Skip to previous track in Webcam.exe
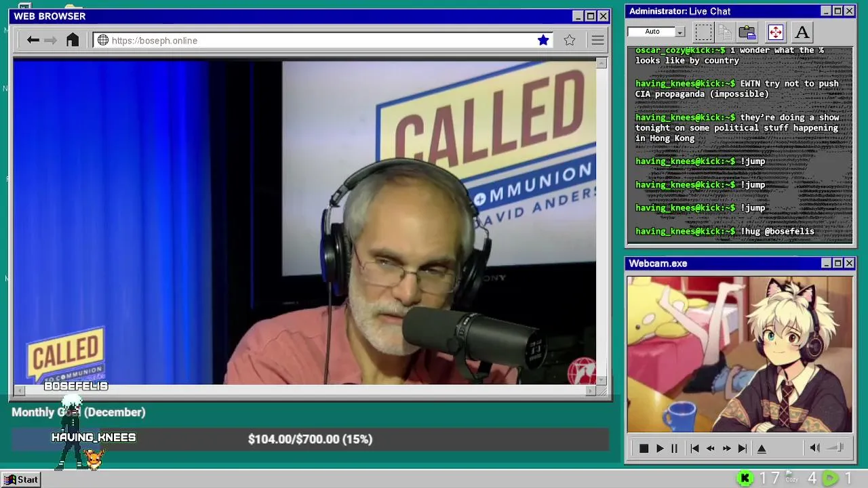Image resolution: width=868 pixels, height=488 pixels. (x=694, y=448)
